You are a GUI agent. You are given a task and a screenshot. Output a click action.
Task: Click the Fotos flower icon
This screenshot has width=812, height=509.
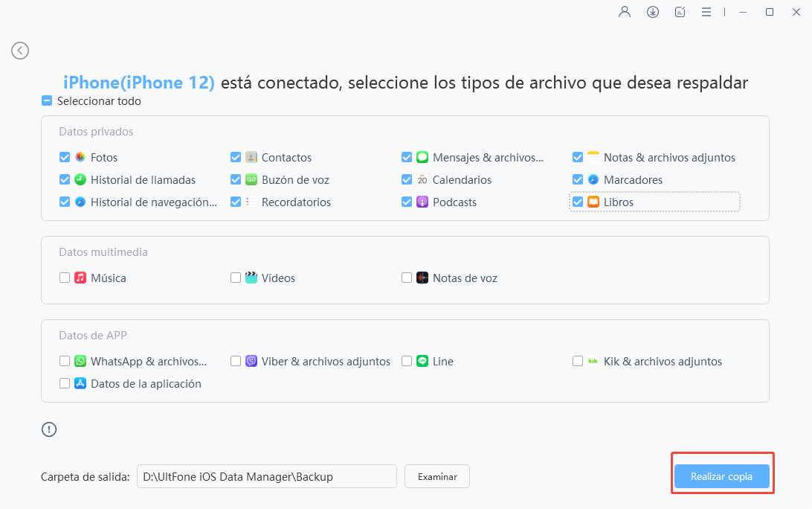(x=80, y=157)
